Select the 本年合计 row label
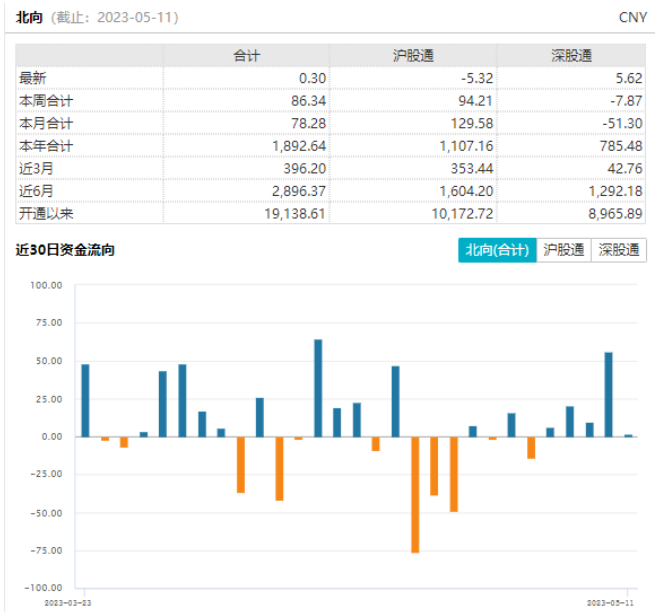The image size is (660, 612). [46, 146]
